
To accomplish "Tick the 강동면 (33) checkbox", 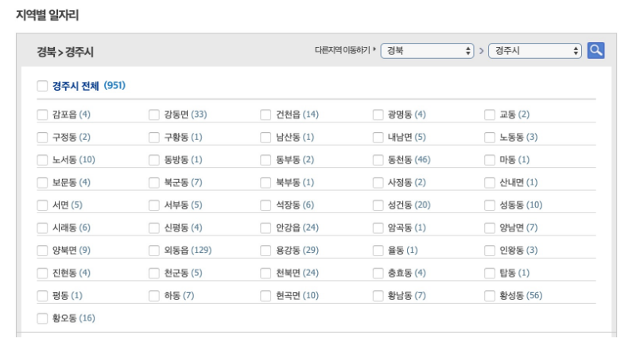I will coord(154,115).
